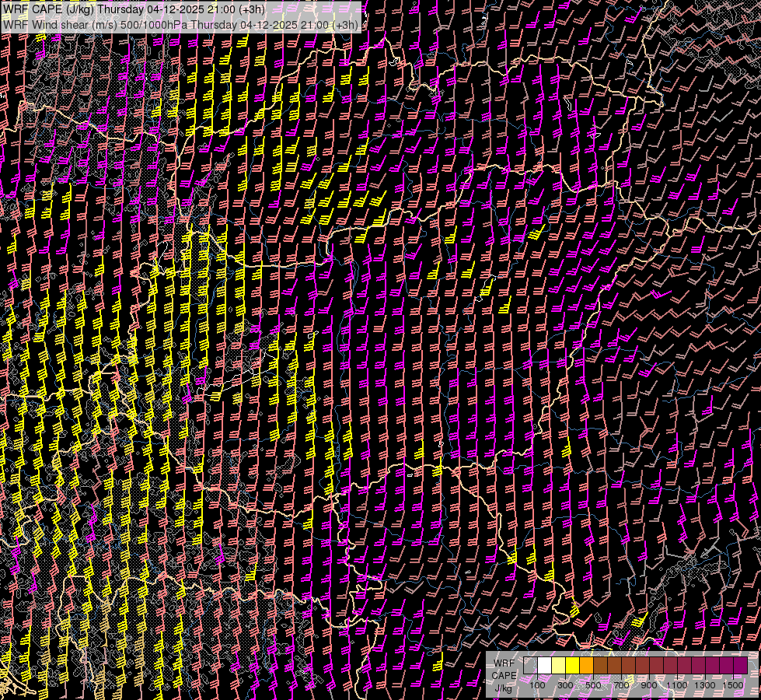The height and width of the screenshot is (700, 761).
Task: Choose the final purple swatch in legend
Action: point(740,666)
